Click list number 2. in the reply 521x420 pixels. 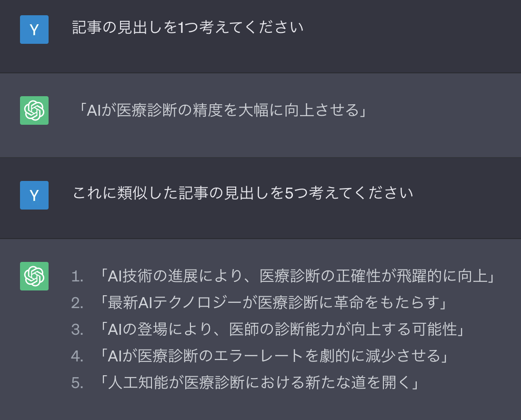77,303
